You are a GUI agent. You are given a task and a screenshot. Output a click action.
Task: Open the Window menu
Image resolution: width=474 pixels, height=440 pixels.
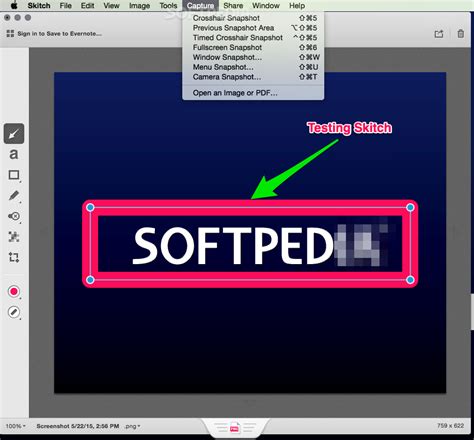[266, 6]
